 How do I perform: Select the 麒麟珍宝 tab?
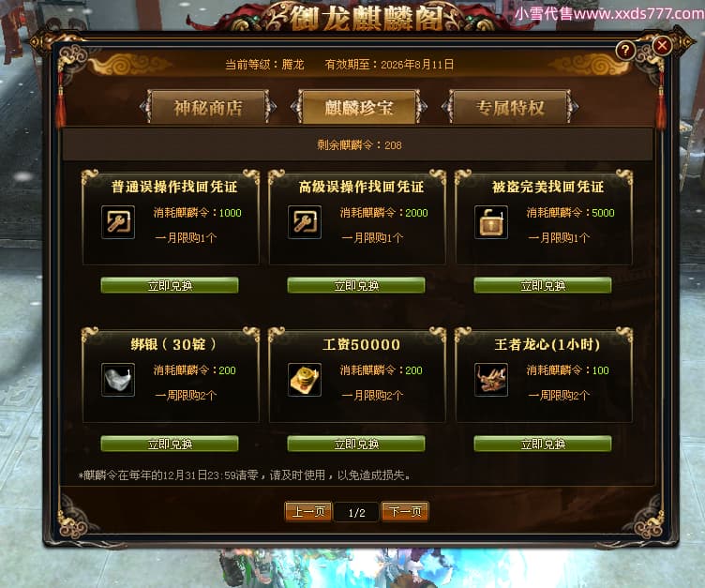pos(359,107)
